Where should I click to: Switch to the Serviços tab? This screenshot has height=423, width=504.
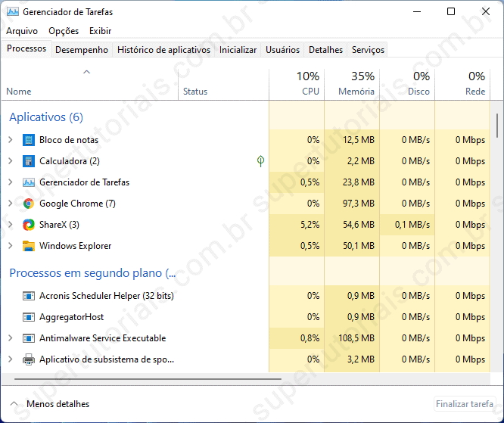[x=368, y=50]
